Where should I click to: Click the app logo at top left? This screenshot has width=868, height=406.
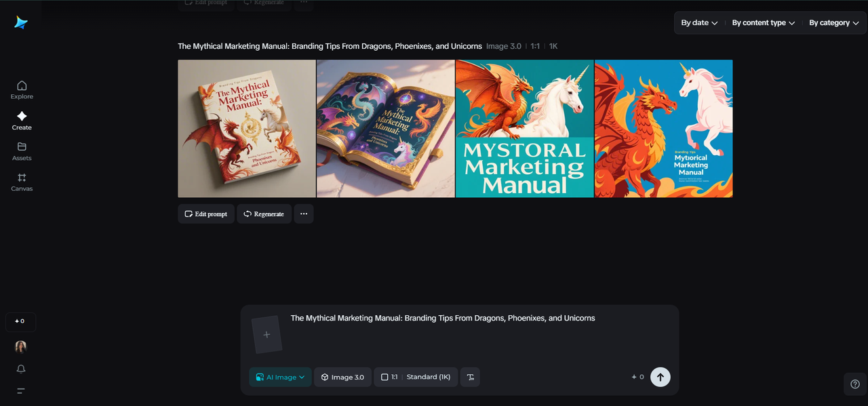pos(20,22)
